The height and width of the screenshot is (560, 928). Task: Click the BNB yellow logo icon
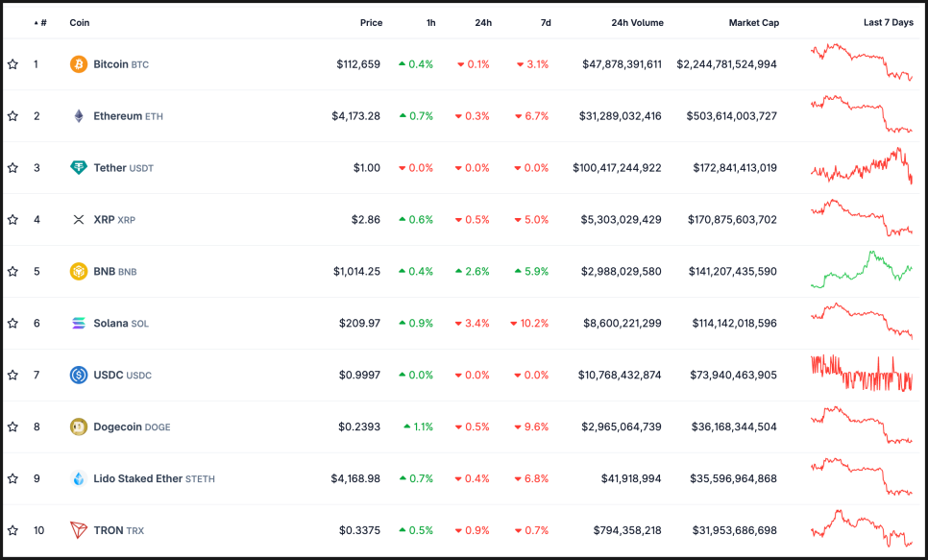pyautogui.click(x=79, y=271)
